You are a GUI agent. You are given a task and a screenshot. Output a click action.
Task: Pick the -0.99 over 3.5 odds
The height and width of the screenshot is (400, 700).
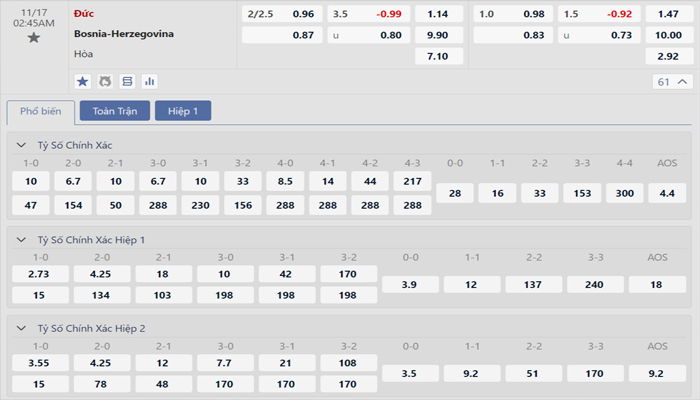pyautogui.click(x=389, y=14)
